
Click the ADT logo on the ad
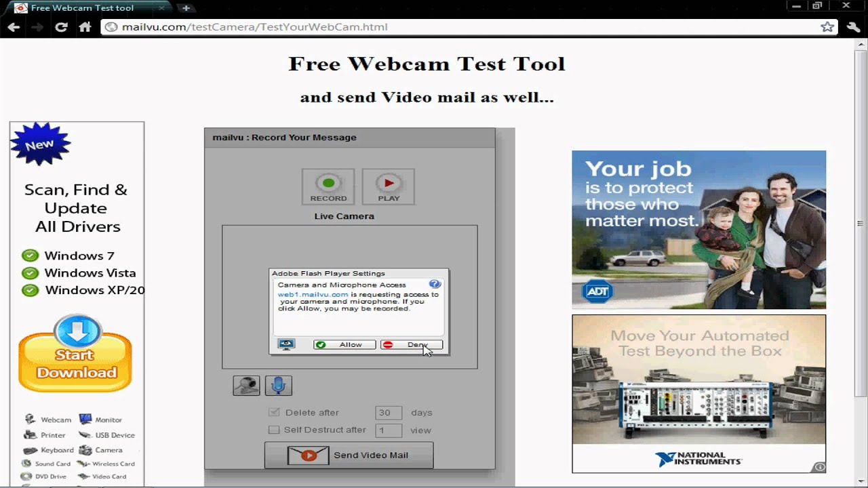[597, 291]
